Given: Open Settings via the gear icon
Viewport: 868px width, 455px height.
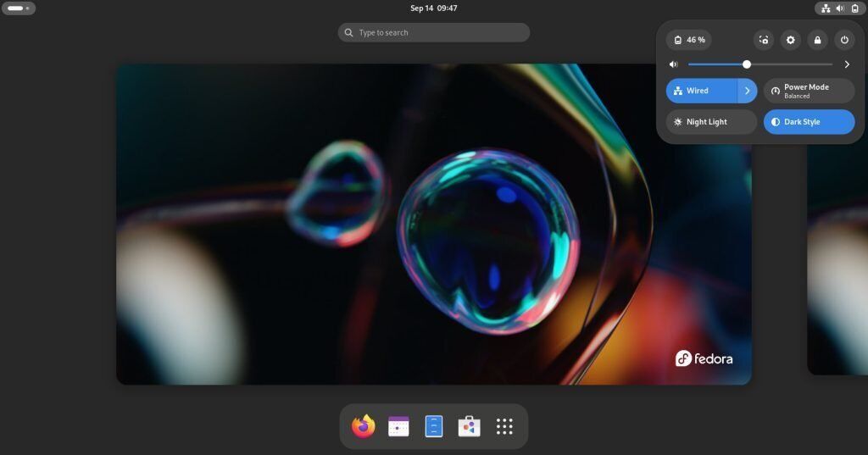Looking at the screenshot, I should coord(791,40).
